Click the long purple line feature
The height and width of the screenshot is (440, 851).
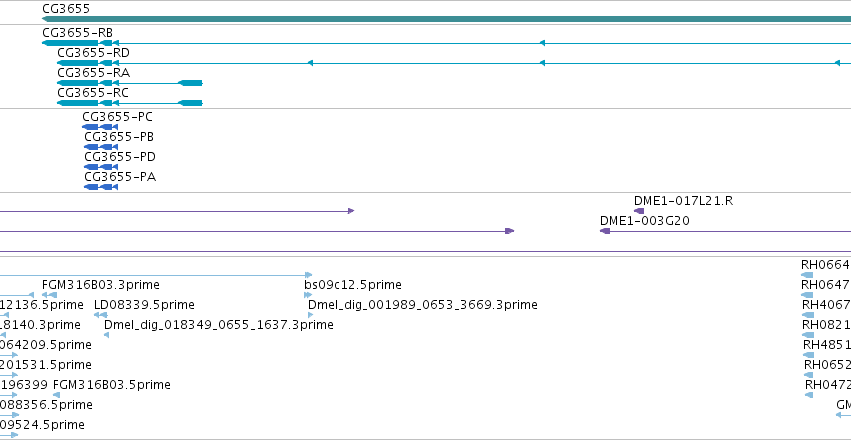click(426, 252)
